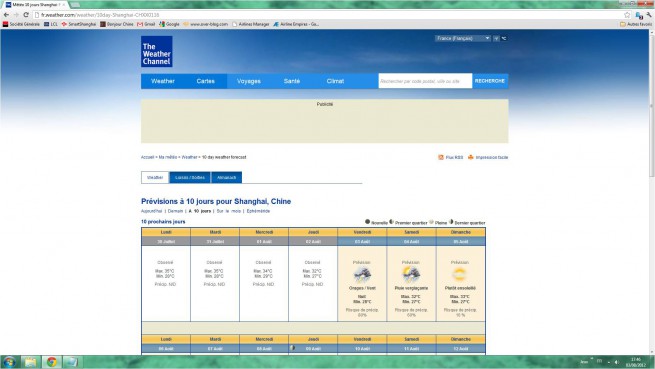The image size is (655, 369).
Task: Open www.over-blog.com bookmark
Action: [x=206, y=24]
